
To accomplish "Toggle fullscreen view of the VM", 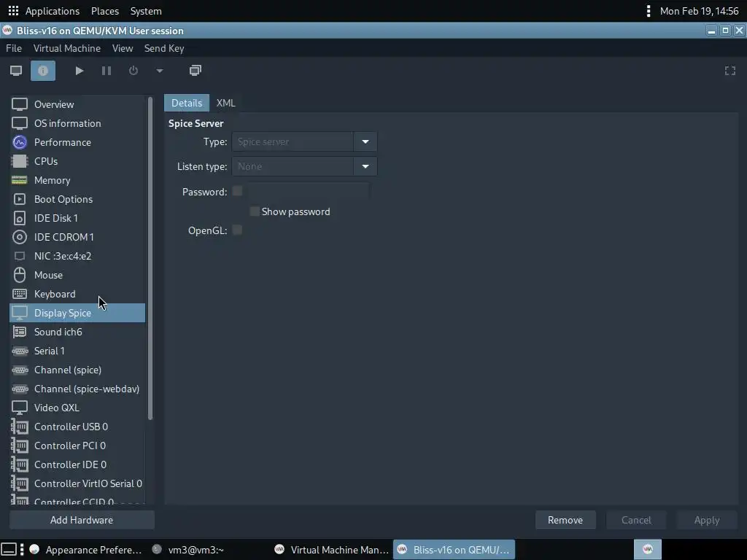I will 729,71.
